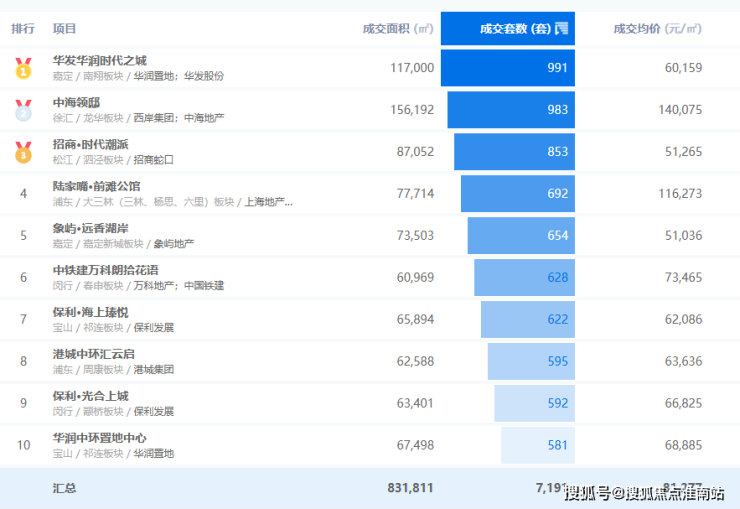Viewport: 740px width, 509px height.
Task: Open project 中铁建万科朗拾花语
Action: pyautogui.click(x=106, y=270)
